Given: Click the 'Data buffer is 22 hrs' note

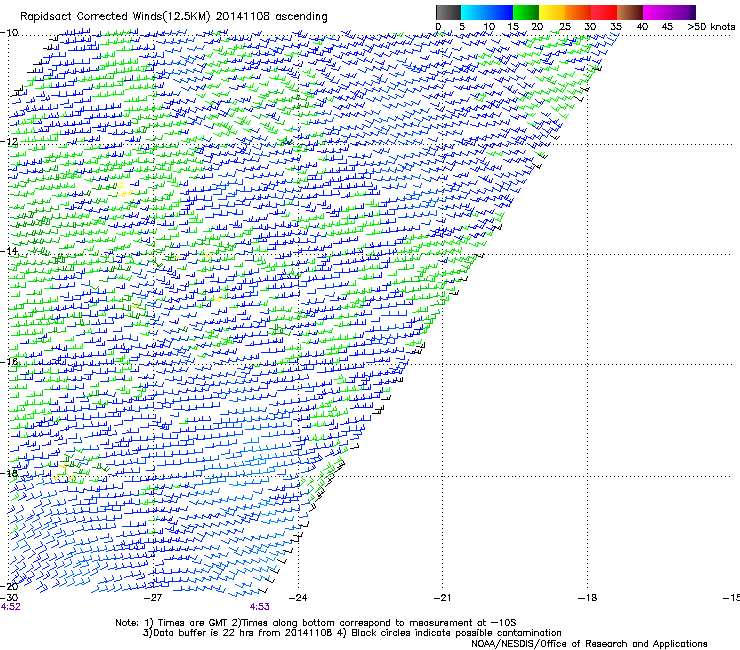Looking at the screenshot, I should (352, 633).
